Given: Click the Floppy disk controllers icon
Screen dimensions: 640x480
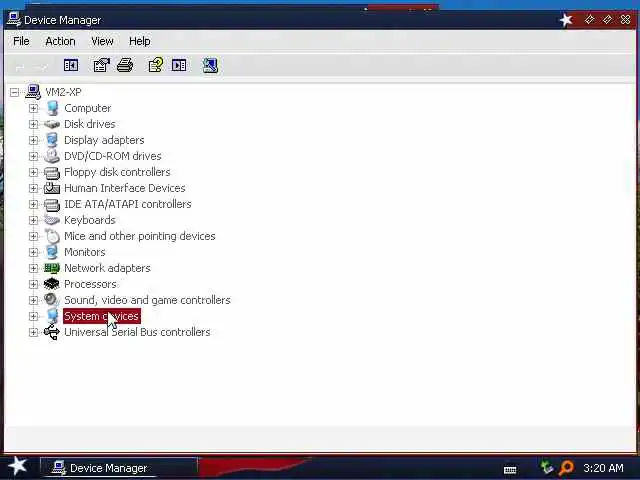Looking at the screenshot, I should coord(52,172).
